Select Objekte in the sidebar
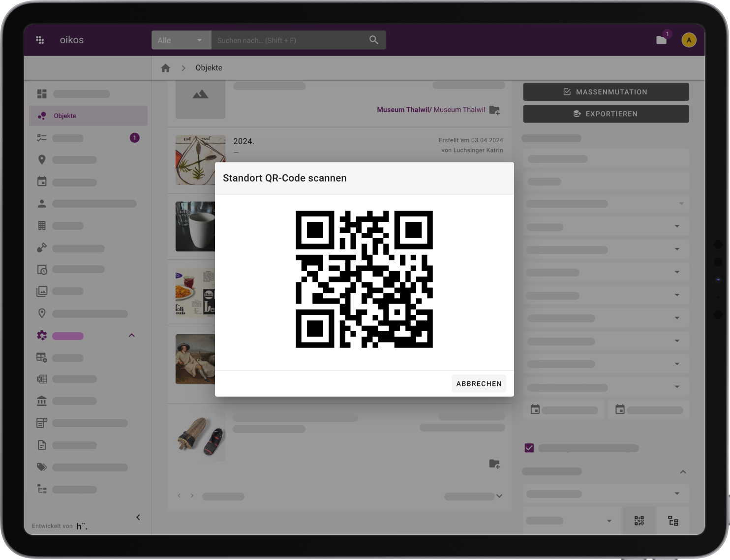The image size is (730, 560). [x=88, y=116]
